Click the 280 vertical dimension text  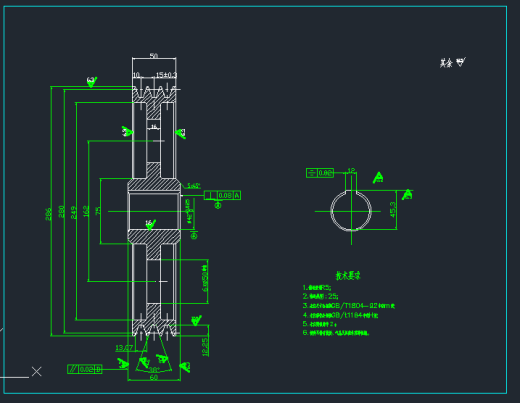click(x=62, y=212)
